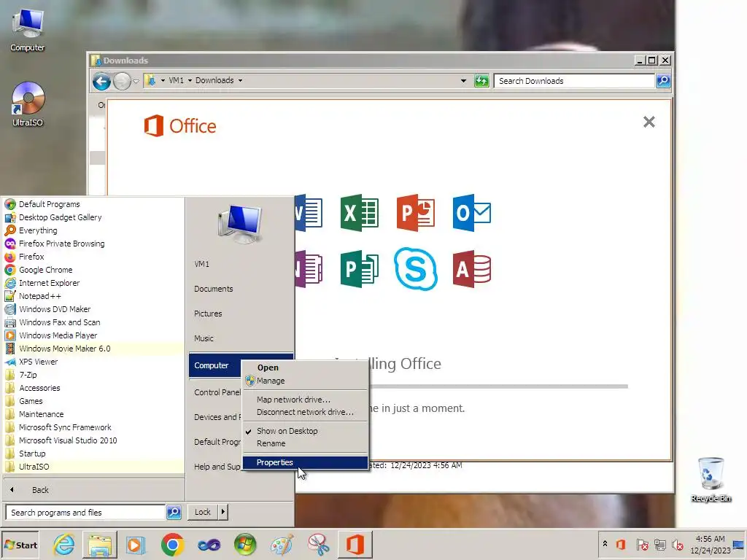Open Pictures from Start menu
Viewport: 747px width, 560px height.
click(x=208, y=314)
